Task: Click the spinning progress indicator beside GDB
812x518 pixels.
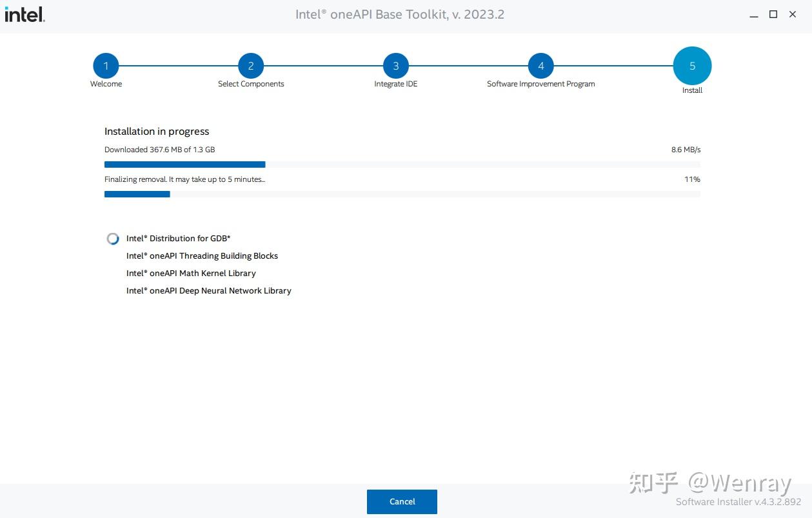Action: tap(113, 238)
